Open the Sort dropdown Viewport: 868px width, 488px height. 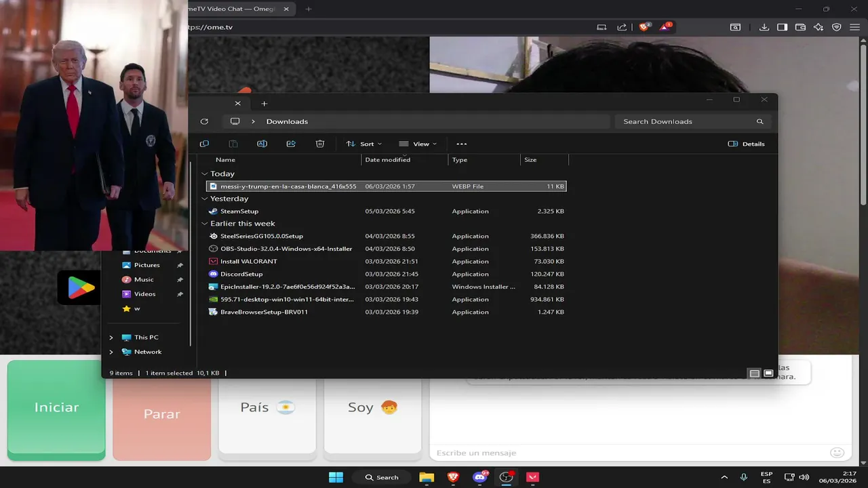pyautogui.click(x=364, y=144)
